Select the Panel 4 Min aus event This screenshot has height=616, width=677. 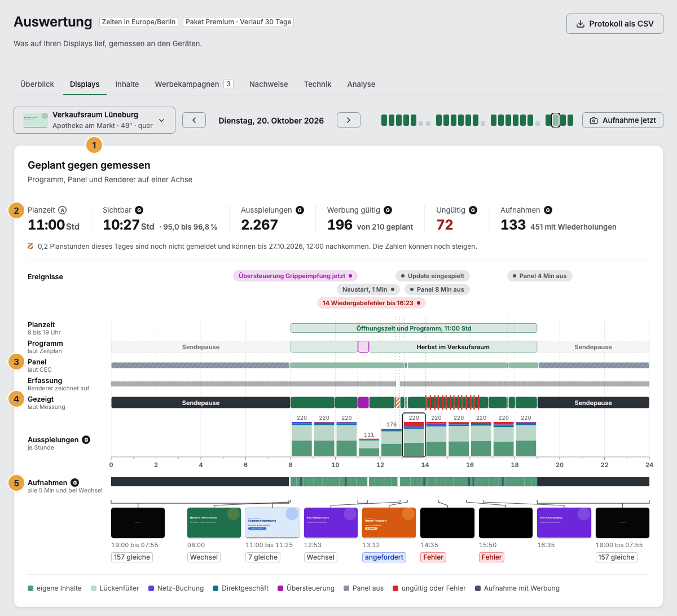click(x=540, y=276)
